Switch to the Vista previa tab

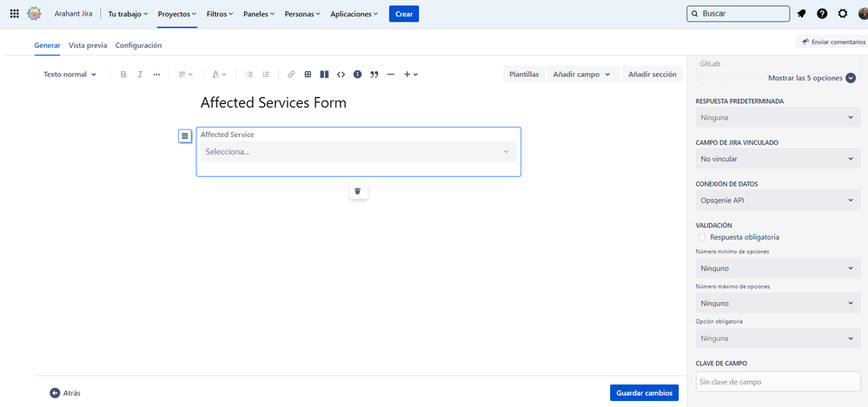[88, 45]
